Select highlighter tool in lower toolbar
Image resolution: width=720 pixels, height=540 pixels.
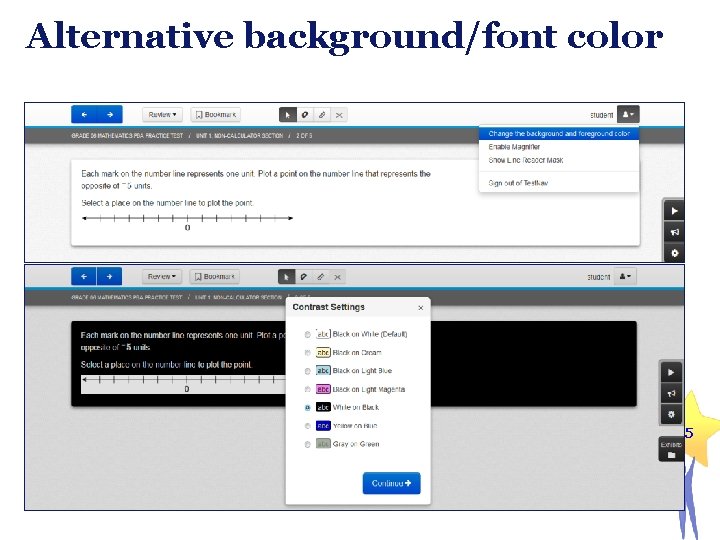pyautogui.click(x=321, y=277)
